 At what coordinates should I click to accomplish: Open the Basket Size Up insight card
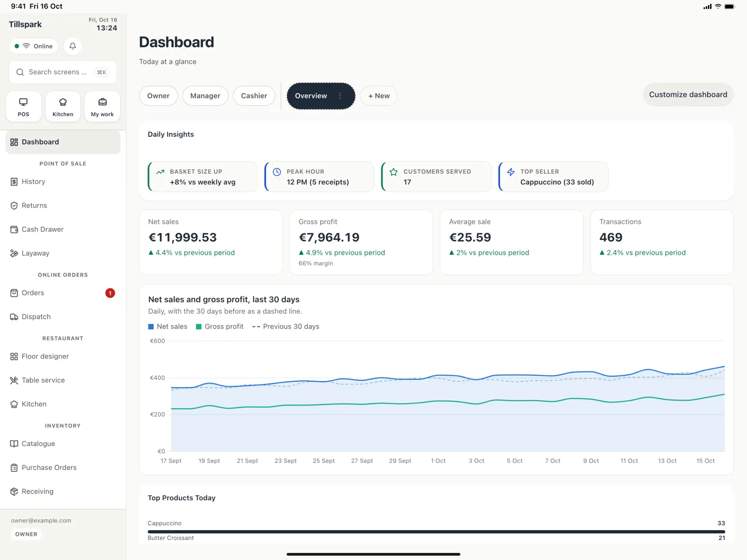point(203,177)
